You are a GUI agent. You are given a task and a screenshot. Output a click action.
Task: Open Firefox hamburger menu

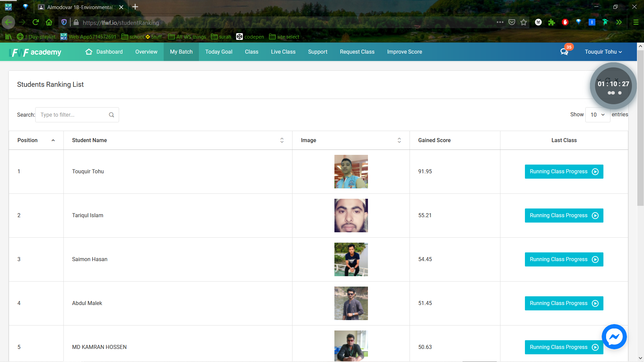[636, 22]
